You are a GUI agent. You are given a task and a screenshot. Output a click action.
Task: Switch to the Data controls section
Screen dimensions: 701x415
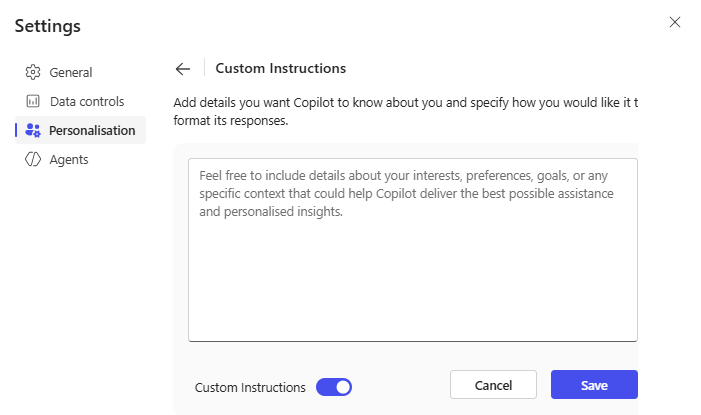pos(87,101)
